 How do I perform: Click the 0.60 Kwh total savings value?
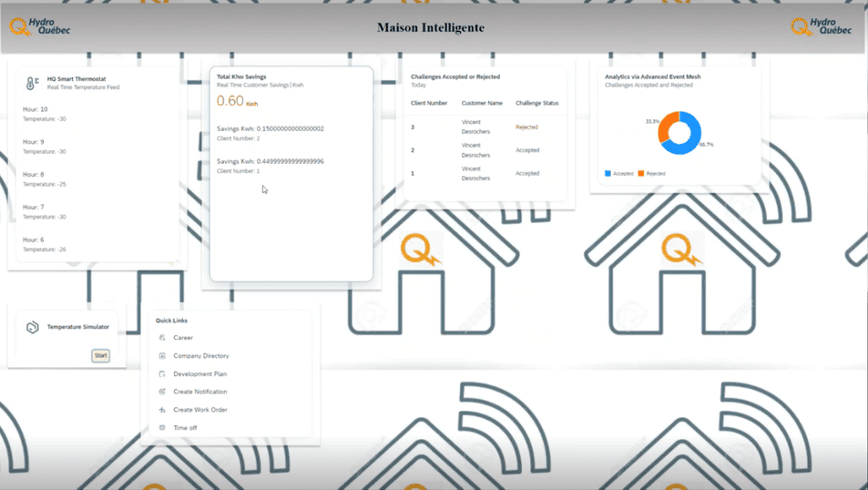point(237,101)
